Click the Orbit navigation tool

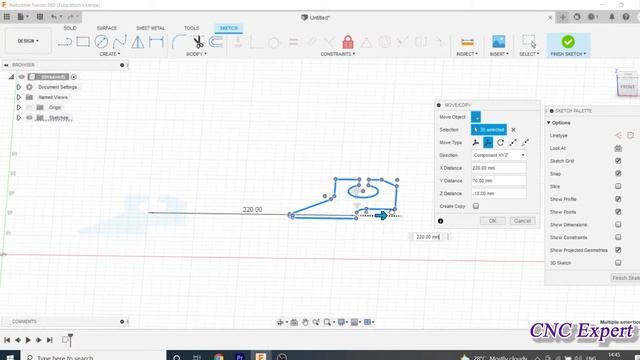coord(280,322)
